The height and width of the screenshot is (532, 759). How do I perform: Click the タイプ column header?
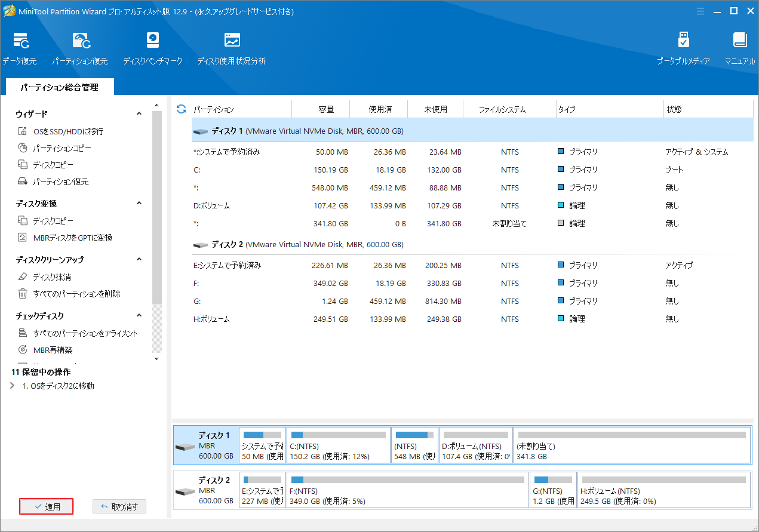point(610,109)
